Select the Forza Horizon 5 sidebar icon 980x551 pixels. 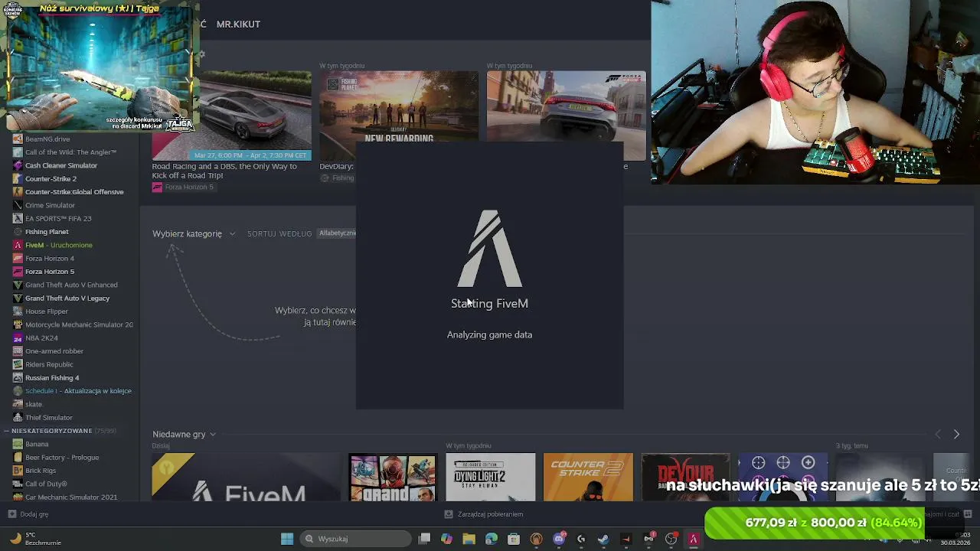pos(18,272)
